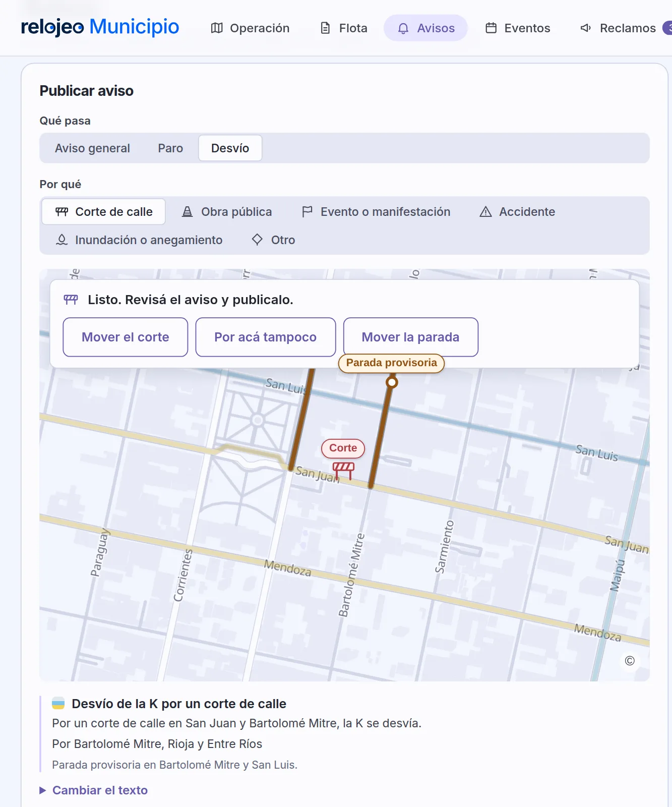Click the megaphone icon beside Reclamos
The height and width of the screenshot is (807, 672).
pos(586,28)
